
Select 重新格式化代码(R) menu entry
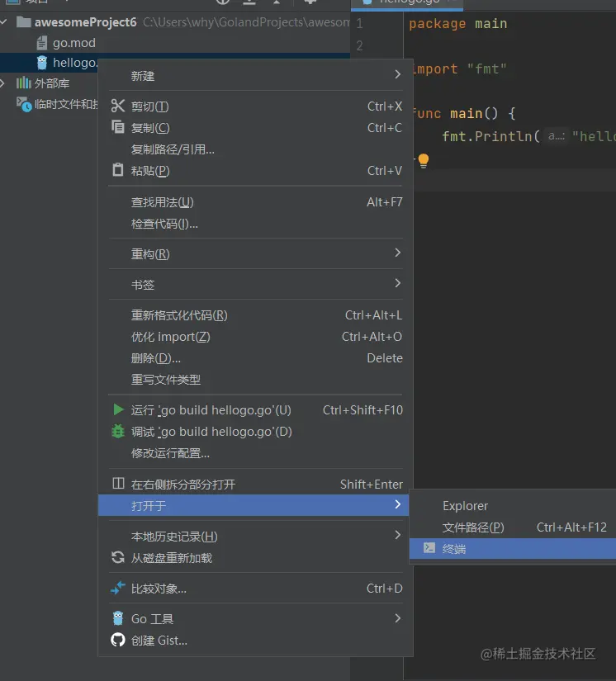pyautogui.click(x=255, y=314)
